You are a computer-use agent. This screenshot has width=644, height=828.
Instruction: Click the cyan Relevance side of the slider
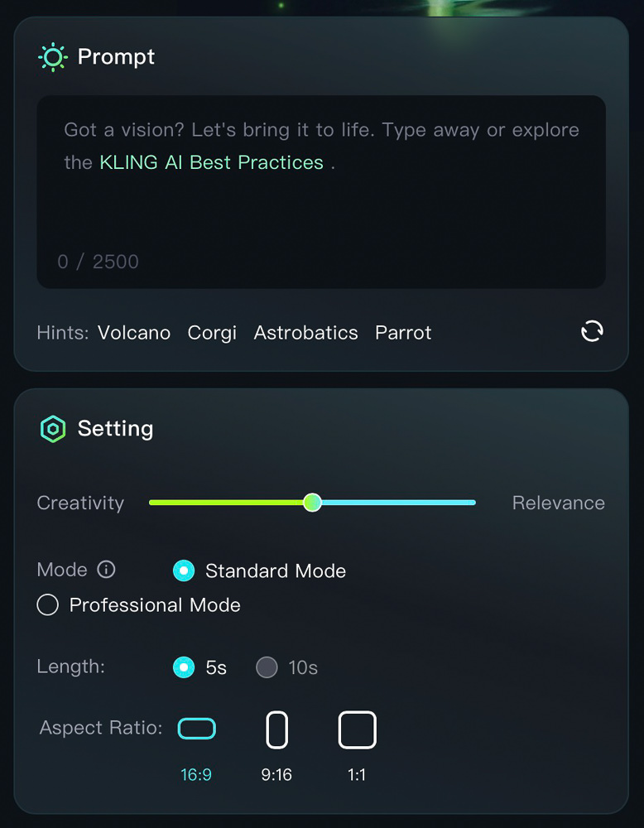tap(398, 503)
